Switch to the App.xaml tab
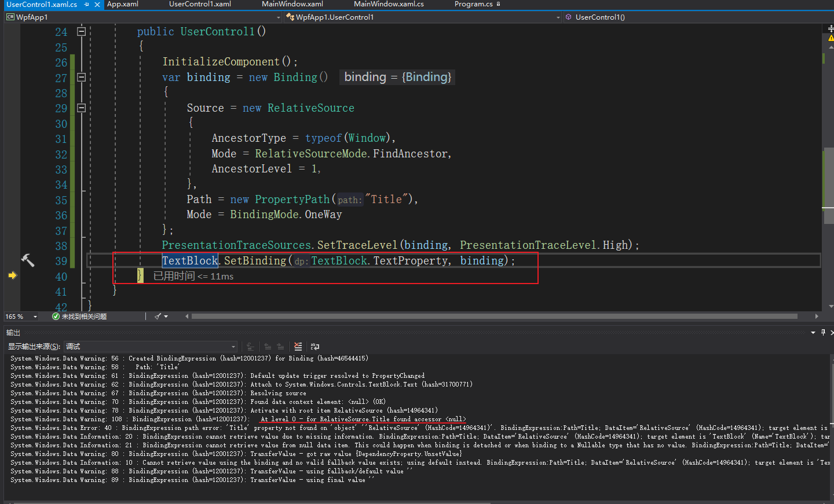The image size is (834, 504). pyautogui.click(x=123, y=4)
